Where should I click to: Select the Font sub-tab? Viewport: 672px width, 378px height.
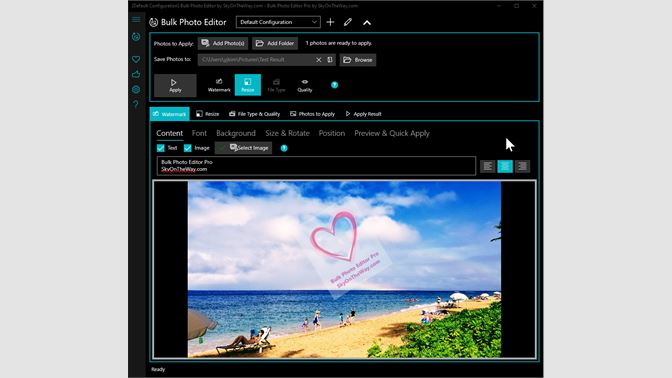coord(199,133)
